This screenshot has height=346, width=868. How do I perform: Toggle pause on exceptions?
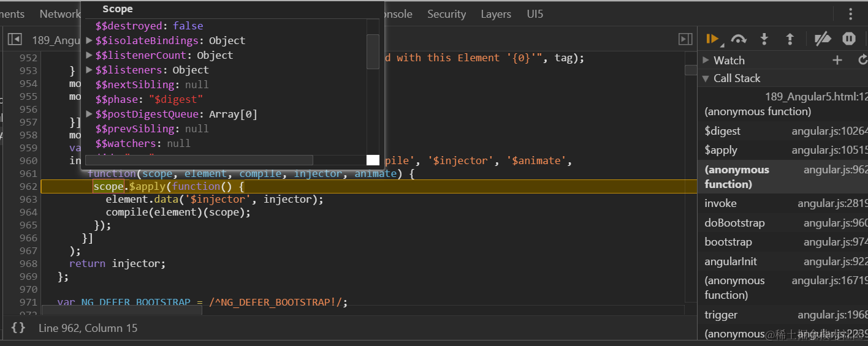849,39
